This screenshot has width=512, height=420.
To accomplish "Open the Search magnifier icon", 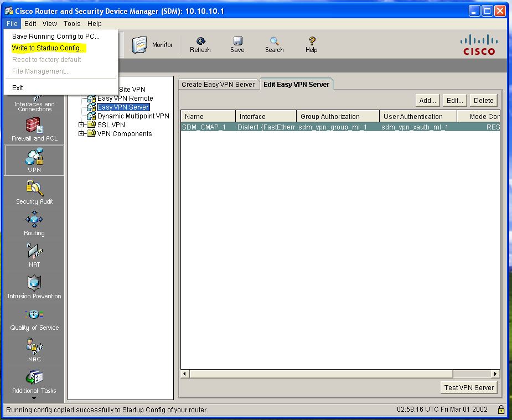I will [275, 41].
